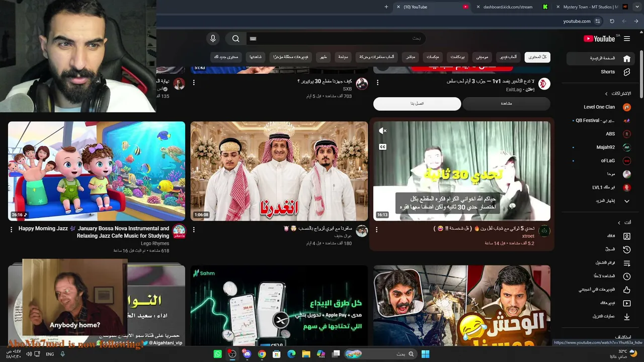Open the Level One Clan subscription
644x362 pixels.
click(599, 107)
